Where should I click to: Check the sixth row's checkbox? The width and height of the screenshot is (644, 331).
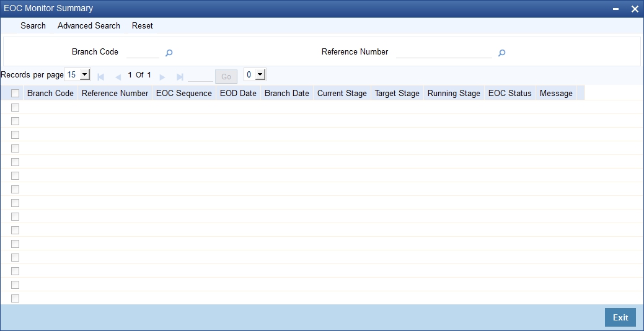[15, 176]
